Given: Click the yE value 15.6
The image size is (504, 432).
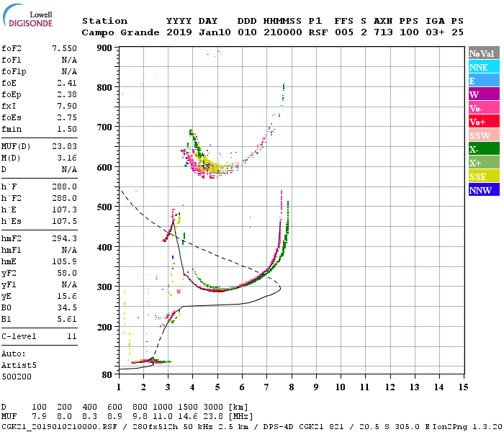Looking at the screenshot, I should (67, 297).
